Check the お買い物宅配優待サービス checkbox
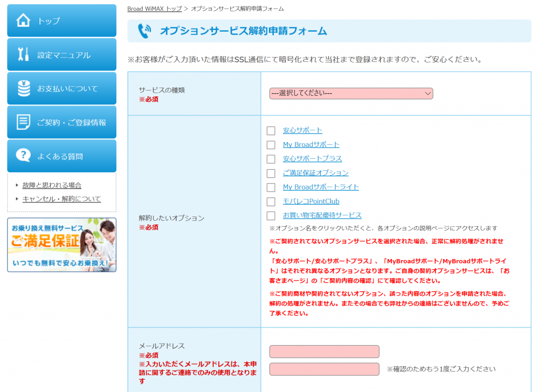This screenshot has width=552, height=392. [x=271, y=215]
